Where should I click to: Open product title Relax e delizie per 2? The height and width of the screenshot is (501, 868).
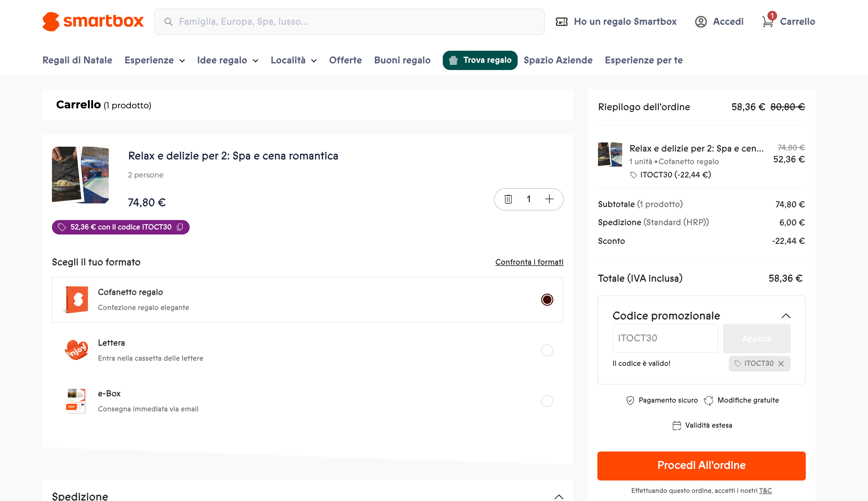click(x=233, y=155)
